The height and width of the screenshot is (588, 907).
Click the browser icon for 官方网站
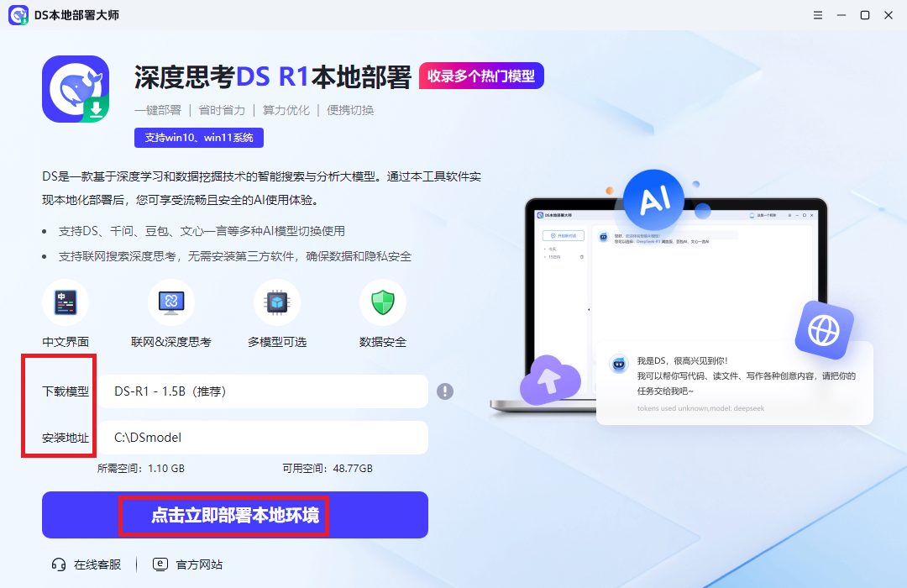[160, 564]
